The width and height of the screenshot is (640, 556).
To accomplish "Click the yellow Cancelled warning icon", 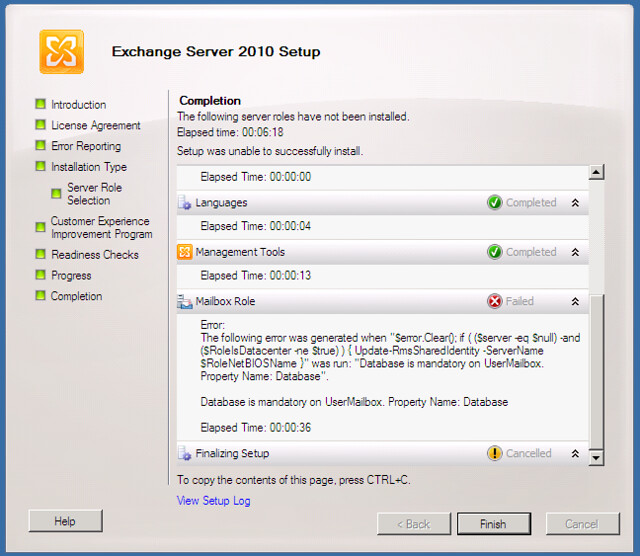I will click(494, 453).
